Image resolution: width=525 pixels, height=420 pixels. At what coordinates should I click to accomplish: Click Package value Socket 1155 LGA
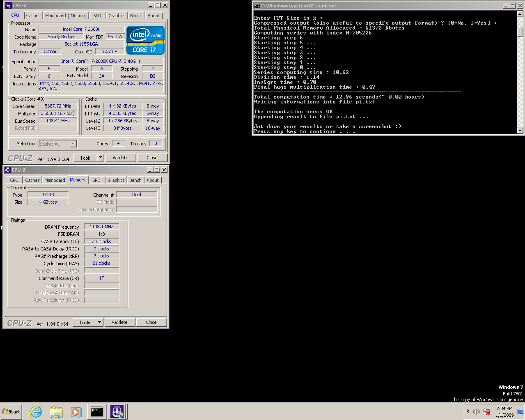pos(81,44)
